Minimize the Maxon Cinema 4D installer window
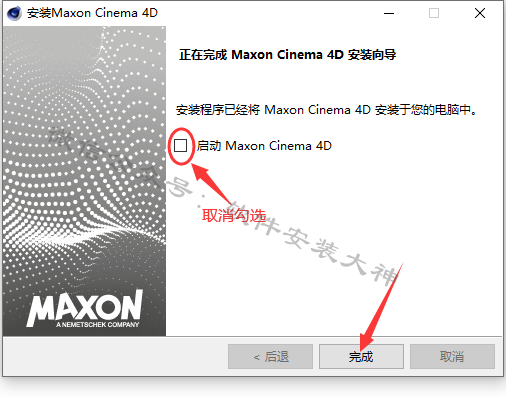 click(x=389, y=13)
